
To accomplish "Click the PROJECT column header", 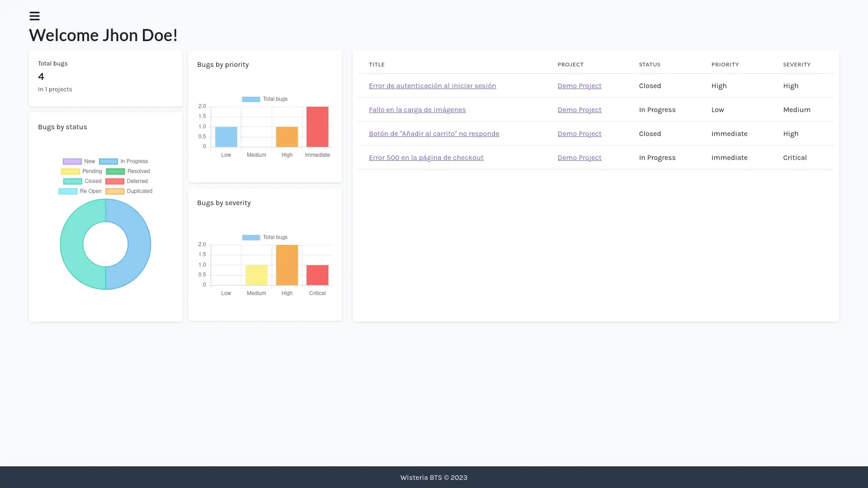I will 571,65.
